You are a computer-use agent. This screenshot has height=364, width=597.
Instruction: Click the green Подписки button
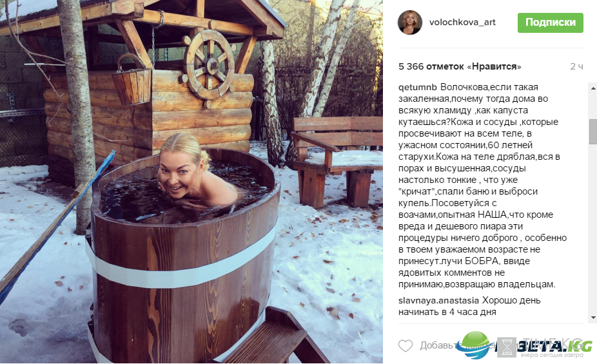click(550, 23)
